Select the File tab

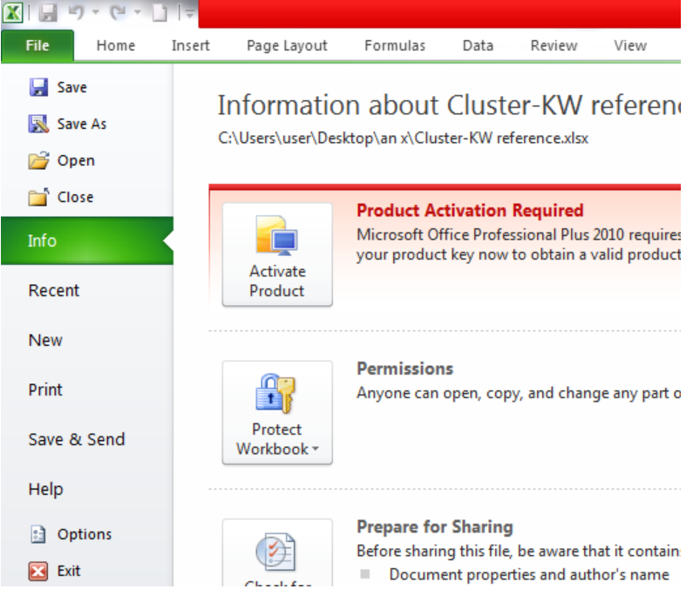point(37,45)
